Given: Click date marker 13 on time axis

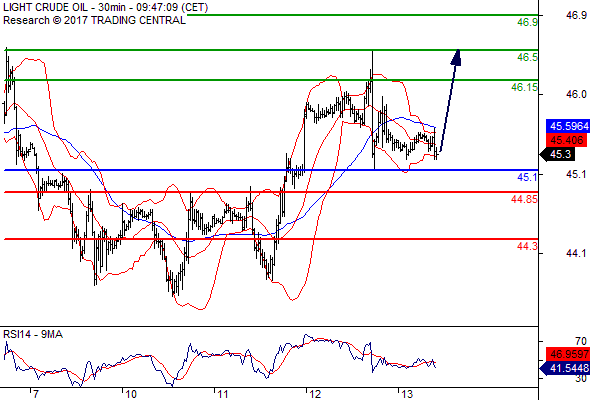Looking at the screenshot, I should (407, 394).
